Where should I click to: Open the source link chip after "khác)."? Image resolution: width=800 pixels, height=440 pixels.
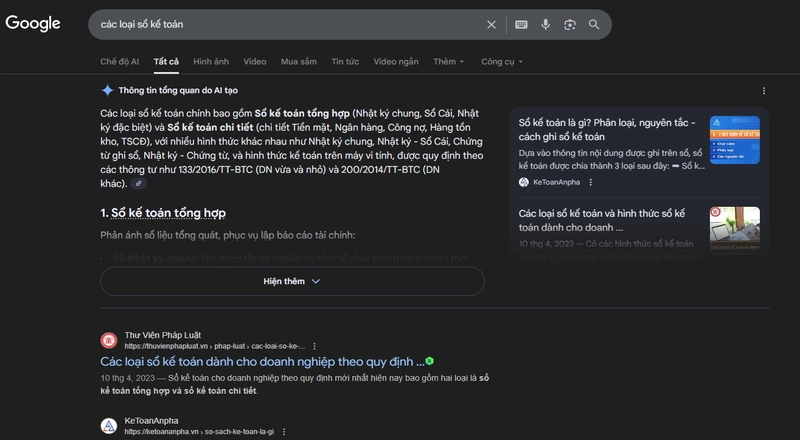pyautogui.click(x=138, y=183)
